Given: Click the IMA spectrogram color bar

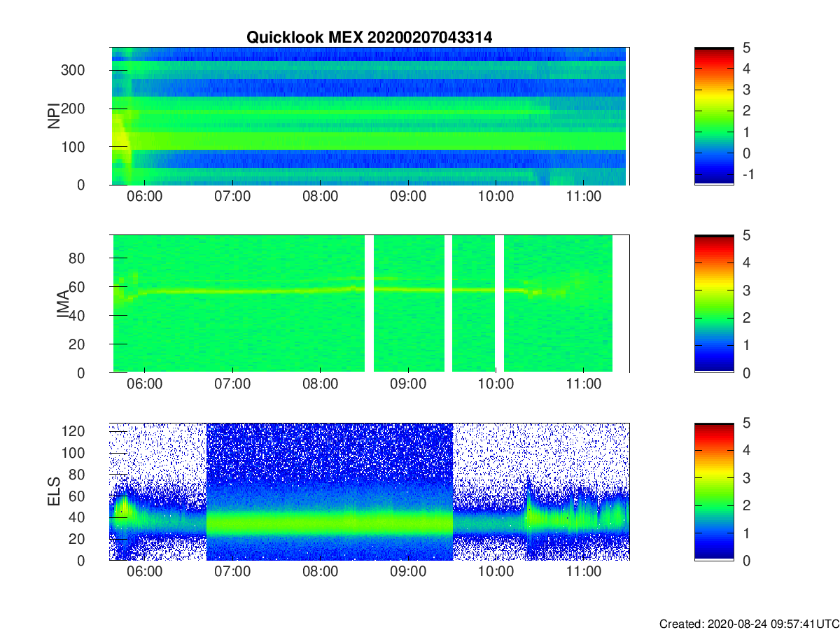Looking at the screenshot, I should (714, 304).
